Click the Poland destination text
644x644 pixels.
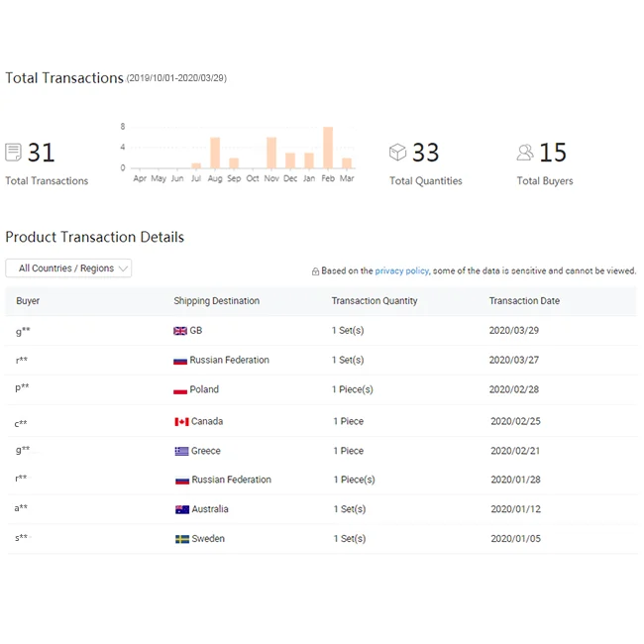[204, 389]
